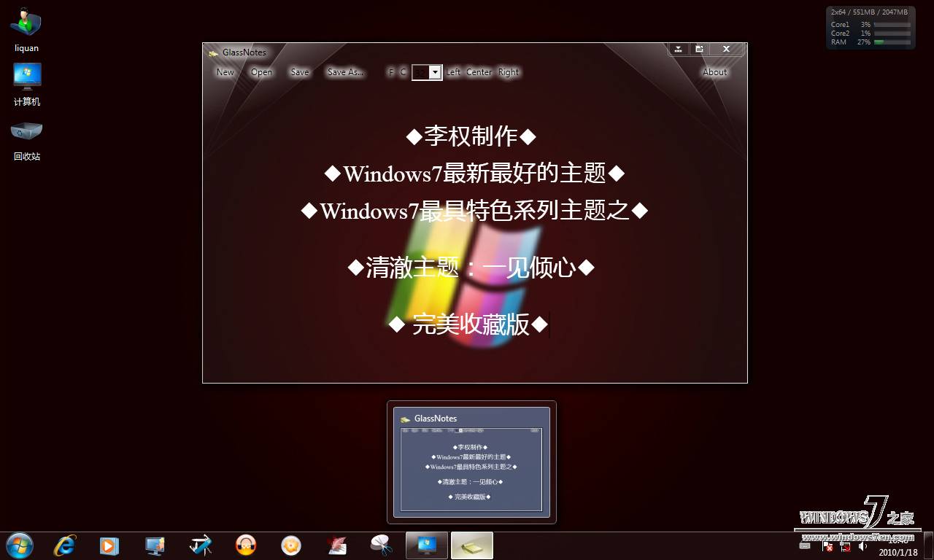Click the taskbar clock date 2010/1/18
934x560 pixels.
pos(898,553)
